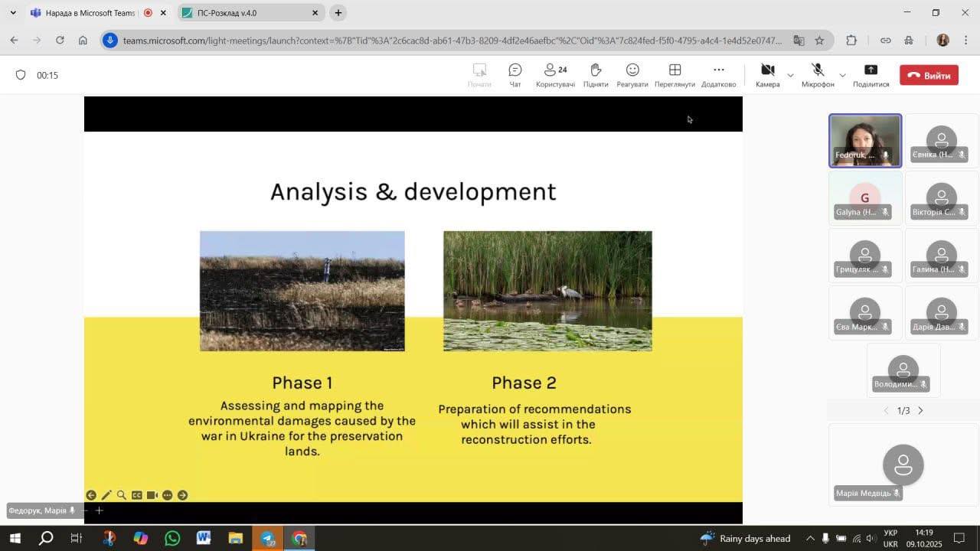Open WhatsApp from the taskbar

click(172, 538)
